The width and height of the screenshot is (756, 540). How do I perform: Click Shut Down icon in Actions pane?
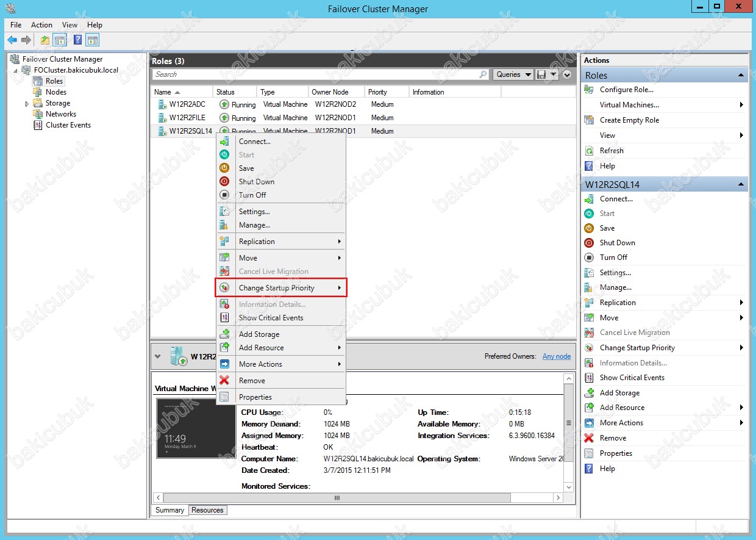[x=589, y=243]
